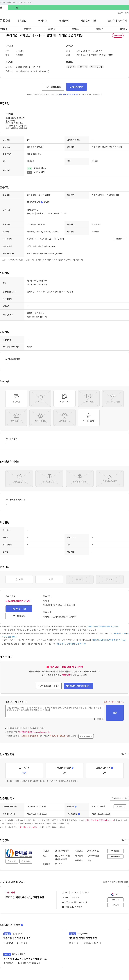Switch to the 우대사항 section tab
This screenshot has width=129, height=980.
[x=52, y=29]
